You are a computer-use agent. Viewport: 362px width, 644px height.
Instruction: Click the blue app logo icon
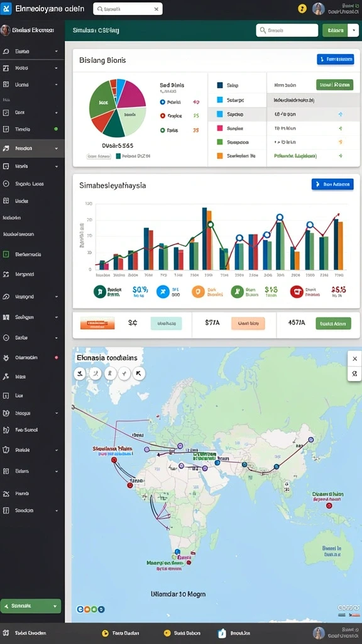pos(6,9)
